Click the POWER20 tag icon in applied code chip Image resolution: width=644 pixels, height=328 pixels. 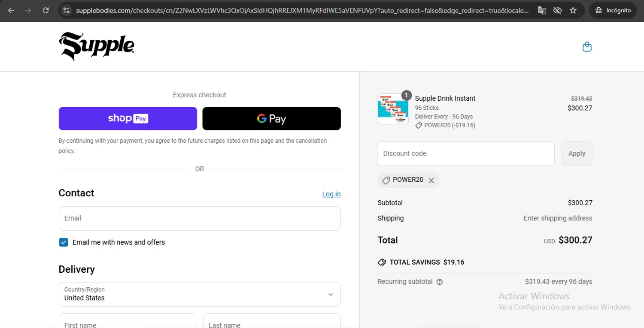(x=386, y=181)
